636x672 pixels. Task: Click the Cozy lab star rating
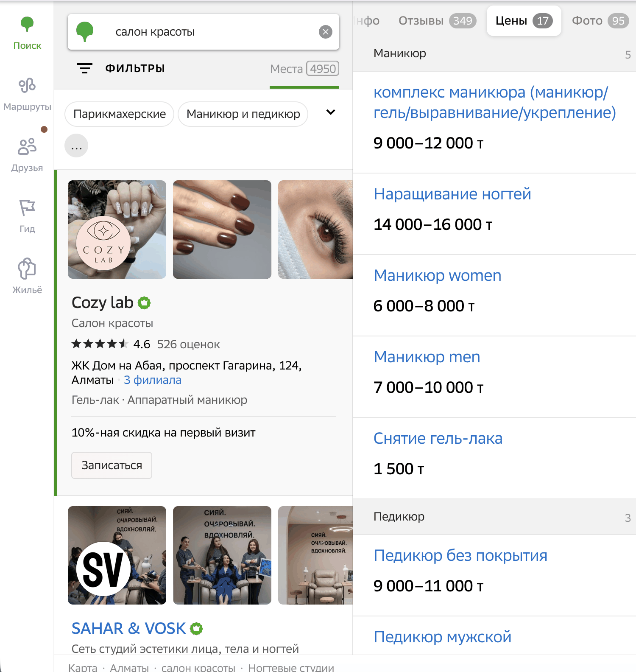(x=100, y=344)
